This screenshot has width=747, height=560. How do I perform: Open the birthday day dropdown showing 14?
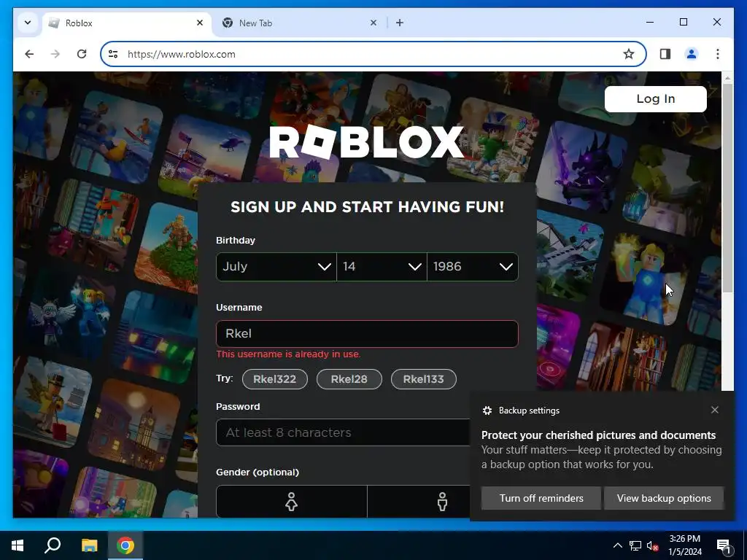382,267
